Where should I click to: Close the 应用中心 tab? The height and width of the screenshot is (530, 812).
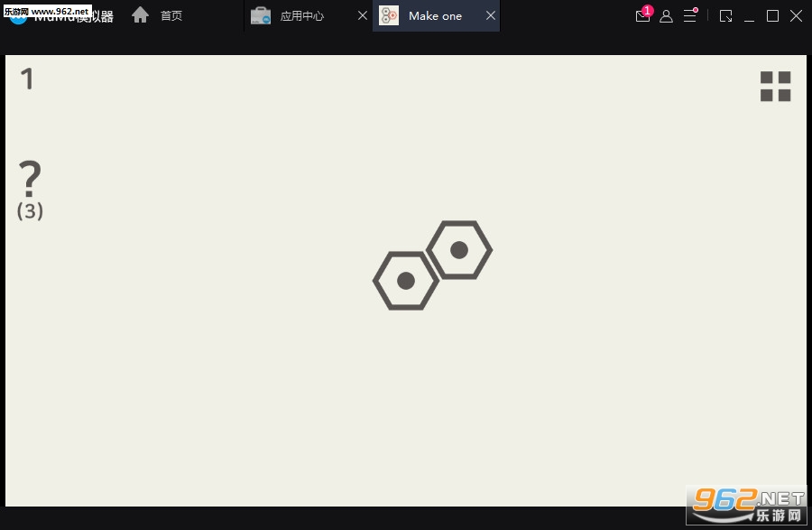coord(363,15)
